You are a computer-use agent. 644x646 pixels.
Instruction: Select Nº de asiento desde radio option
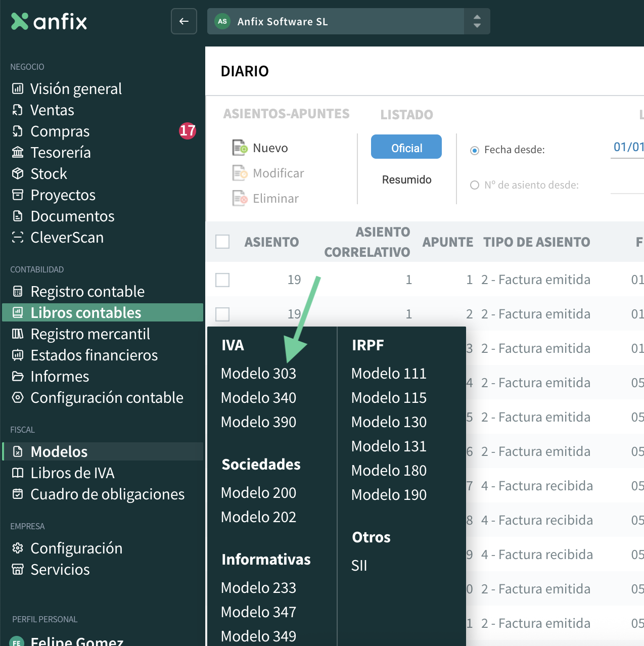point(475,185)
